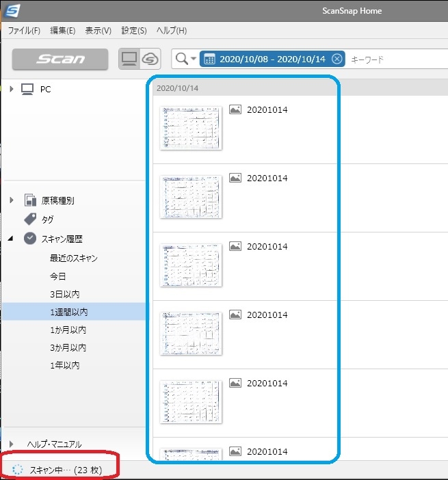
Task: Switch to ScanSnap Cloud view icon
Action: coord(150,59)
